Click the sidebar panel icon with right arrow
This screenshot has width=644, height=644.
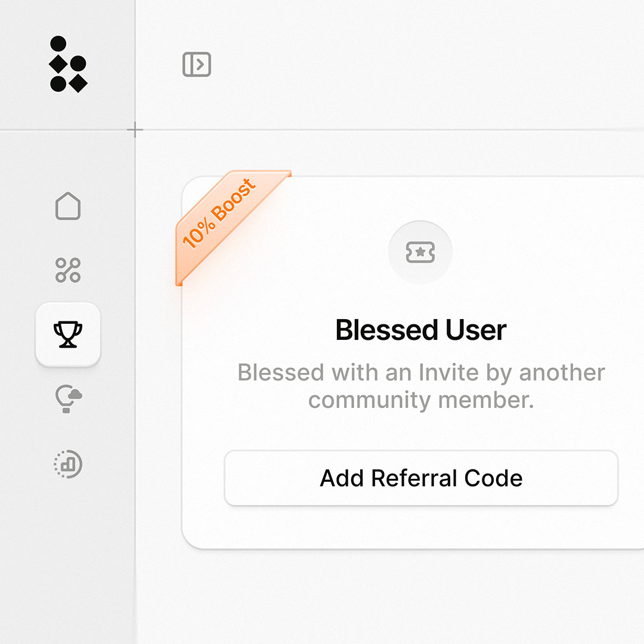196,64
